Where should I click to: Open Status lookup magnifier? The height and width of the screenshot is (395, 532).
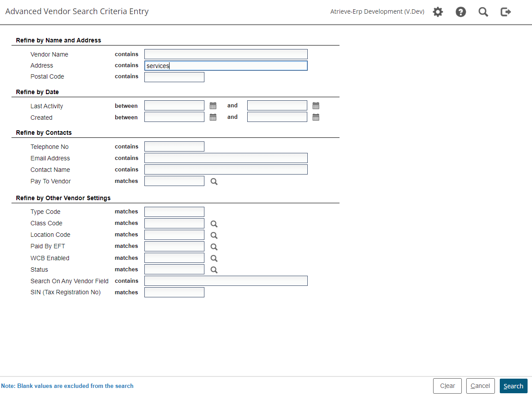[x=214, y=270]
